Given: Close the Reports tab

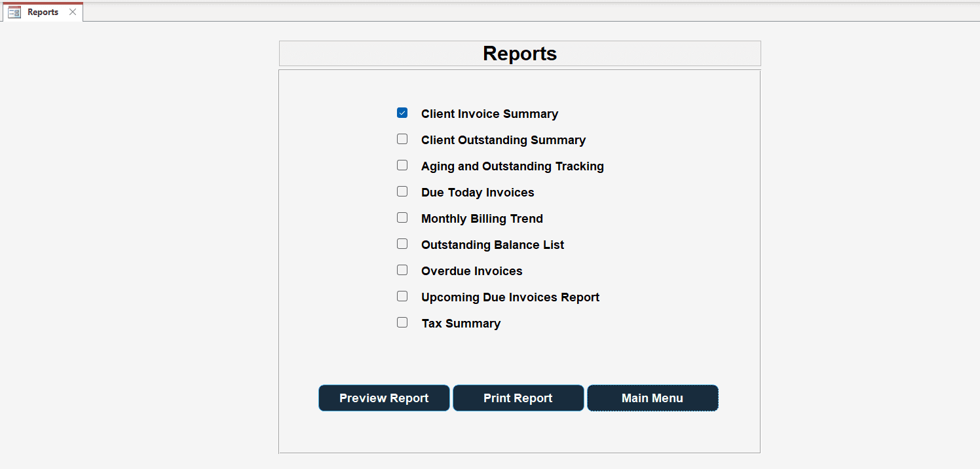Looking at the screenshot, I should pos(71,11).
